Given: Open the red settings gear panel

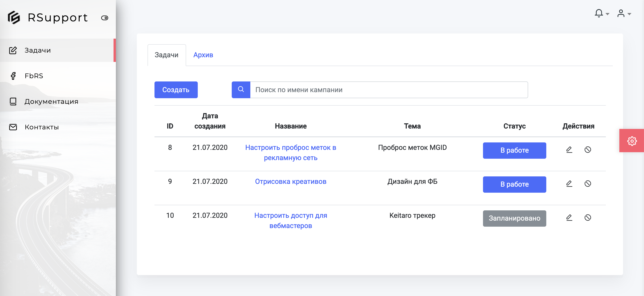Looking at the screenshot, I should [x=631, y=141].
